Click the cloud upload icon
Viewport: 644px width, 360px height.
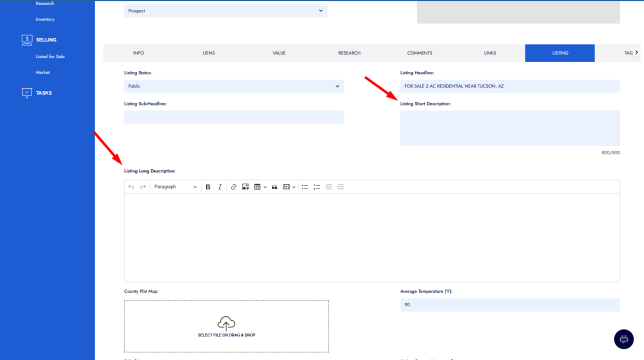pos(226,323)
